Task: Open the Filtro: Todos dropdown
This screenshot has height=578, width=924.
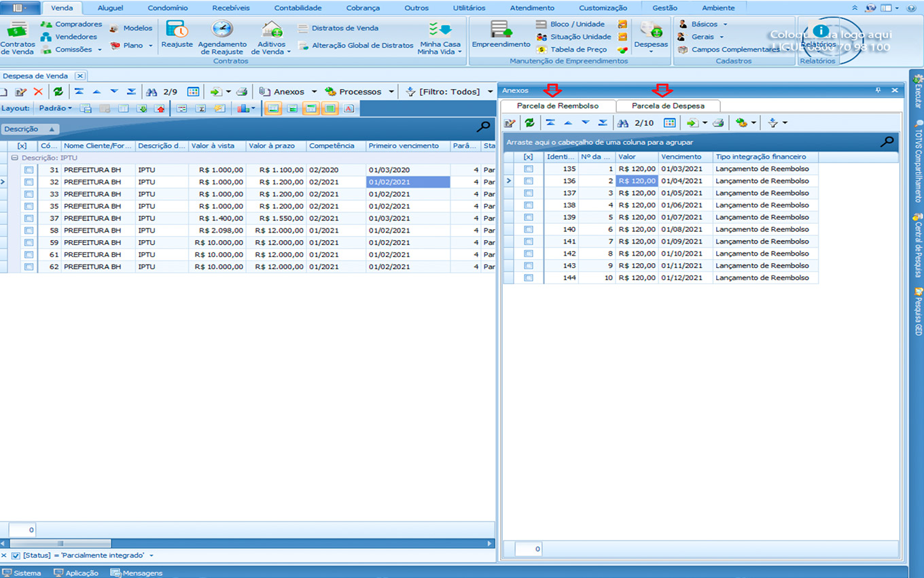Action: click(490, 92)
